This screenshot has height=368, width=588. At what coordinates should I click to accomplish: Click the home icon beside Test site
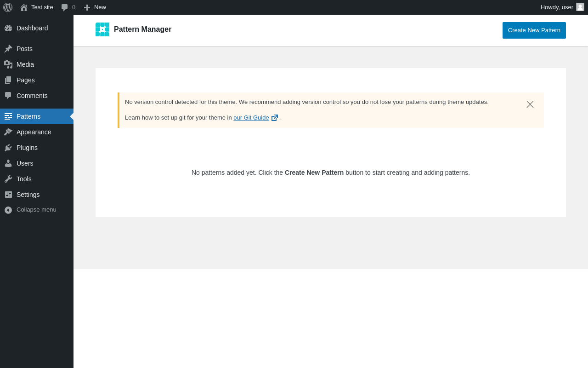tap(24, 7)
